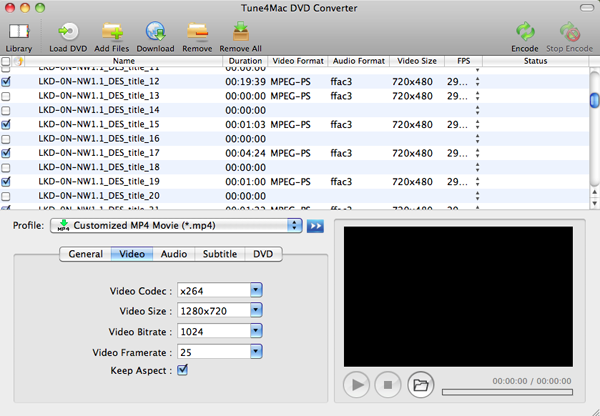Click the black video preview area
This screenshot has width=600, height=416.
pyautogui.click(x=458, y=297)
